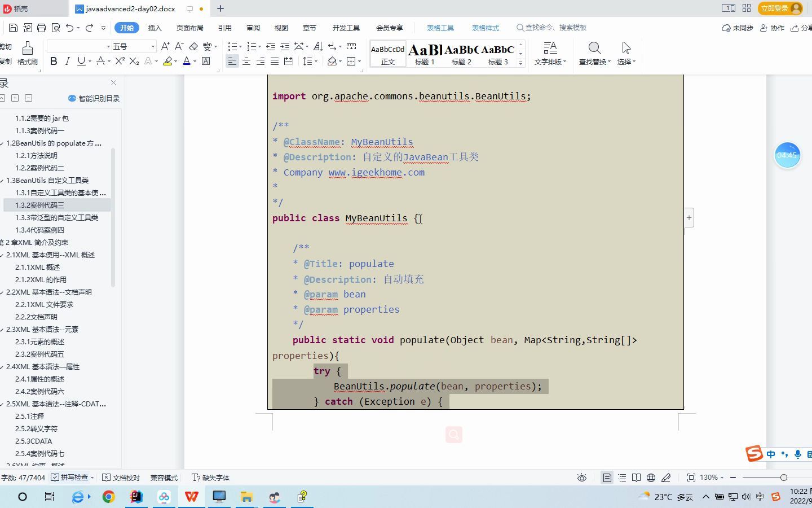Click Missing Fonts (缺失字体) in status bar

pos(211,478)
